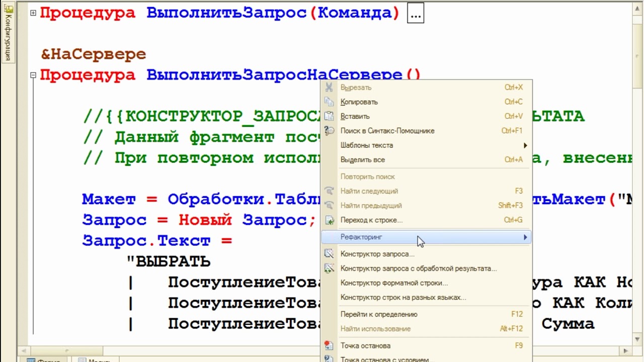Screen dimensions: 644x362
Task: Open the Рефакторинг submenu
Action: 426,237
